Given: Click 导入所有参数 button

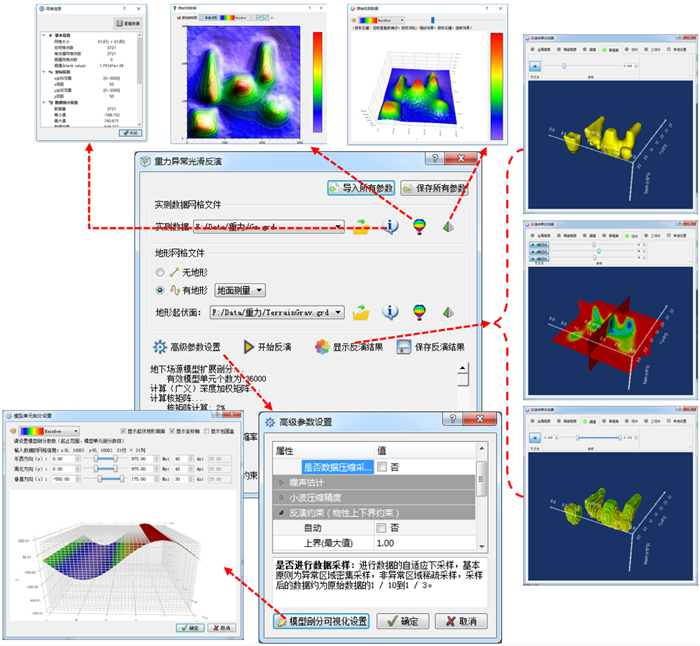Looking at the screenshot, I should tap(360, 188).
